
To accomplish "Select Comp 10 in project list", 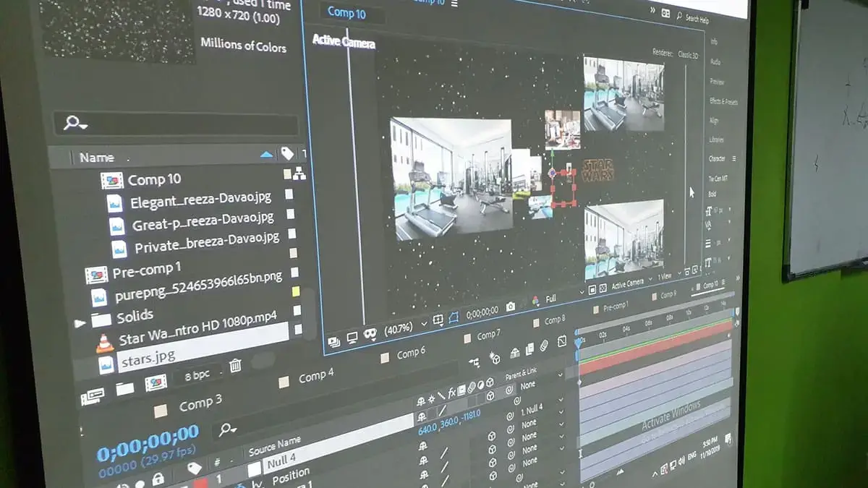I will pyautogui.click(x=154, y=179).
